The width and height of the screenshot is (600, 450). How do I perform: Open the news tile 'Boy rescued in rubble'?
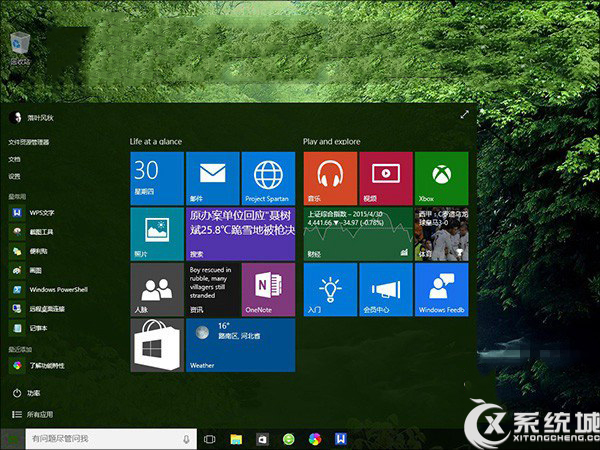(x=213, y=289)
